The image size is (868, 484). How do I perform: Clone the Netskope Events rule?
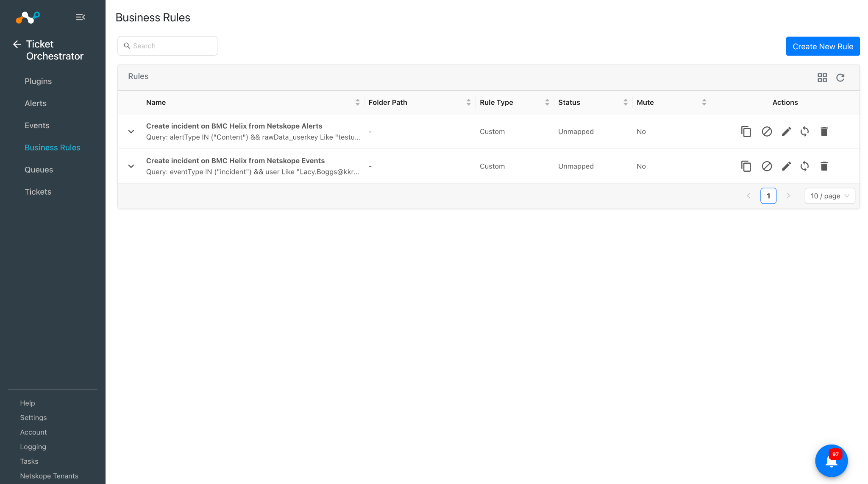click(746, 166)
